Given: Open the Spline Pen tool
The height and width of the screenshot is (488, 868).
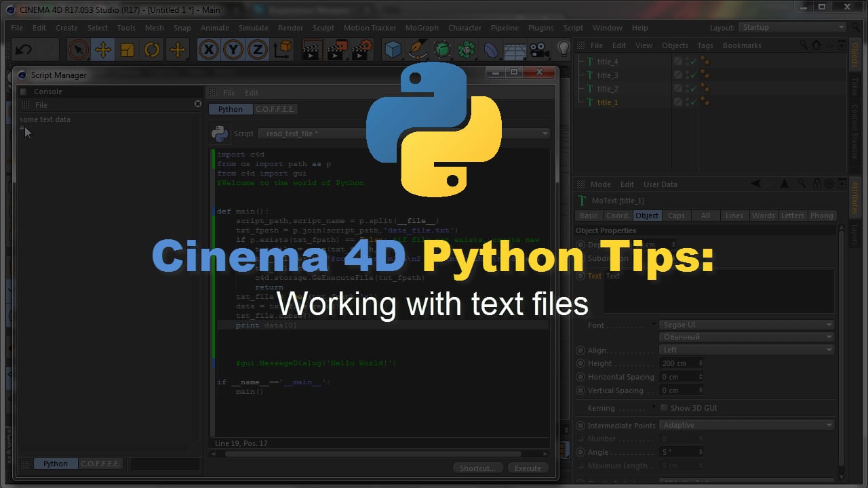Looking at the screenshot, I should tap(418, 49).
